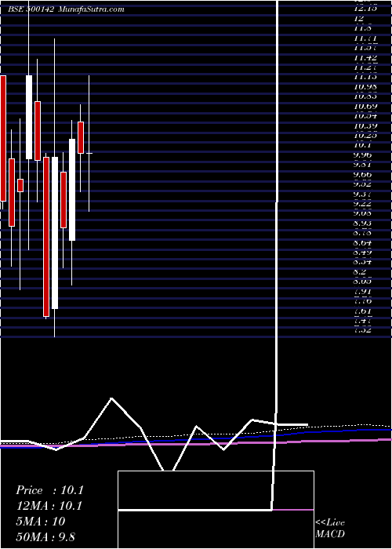Click the 11.42 price axis label
The image size is (392, 549).
click(x=365, y=57)
